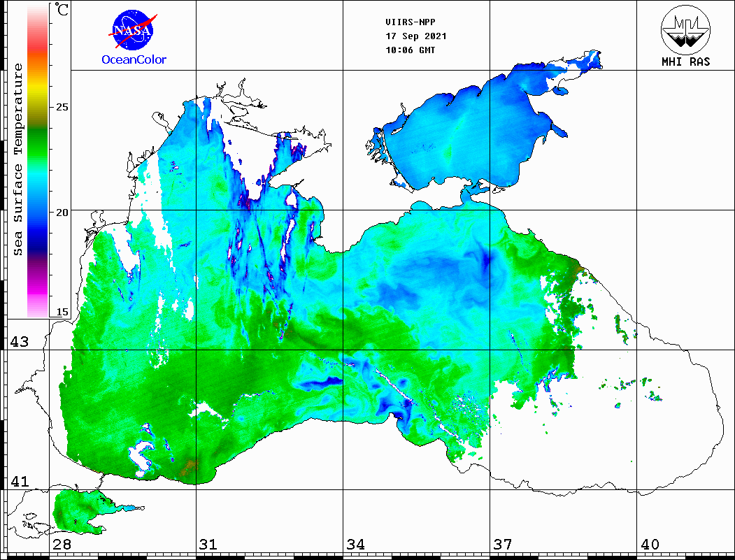Click the Sea Surface Temperature vertical label
Image resolution: width=735 pixels, height=560 pixels.
(x=17, y=159)
